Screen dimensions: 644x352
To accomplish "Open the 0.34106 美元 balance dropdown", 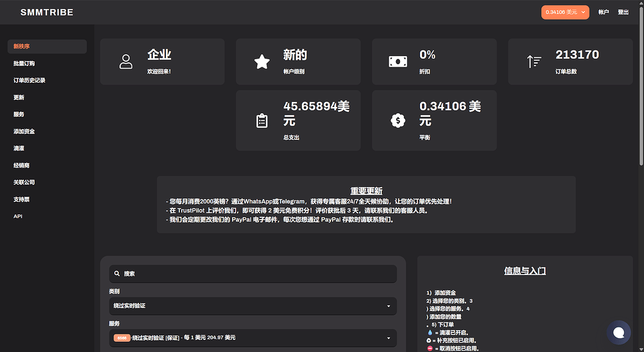I will pyautogui.click(x=565, y=13).
